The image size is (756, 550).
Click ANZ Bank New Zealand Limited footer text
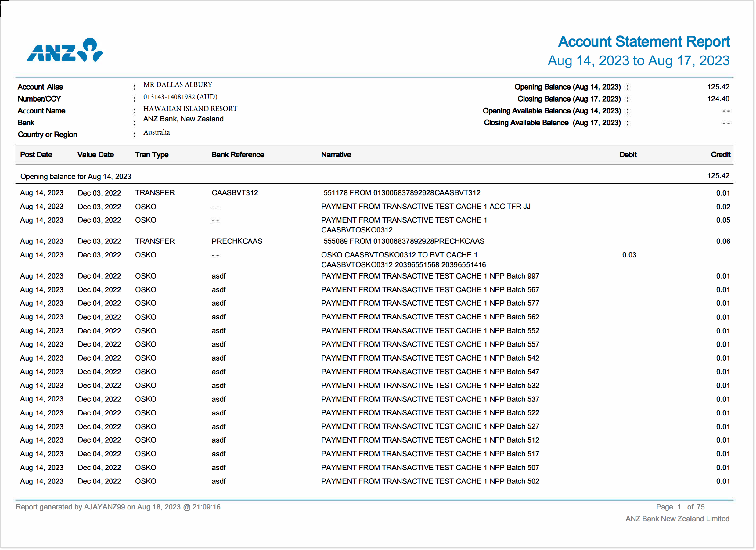click(x=678, y=519)
